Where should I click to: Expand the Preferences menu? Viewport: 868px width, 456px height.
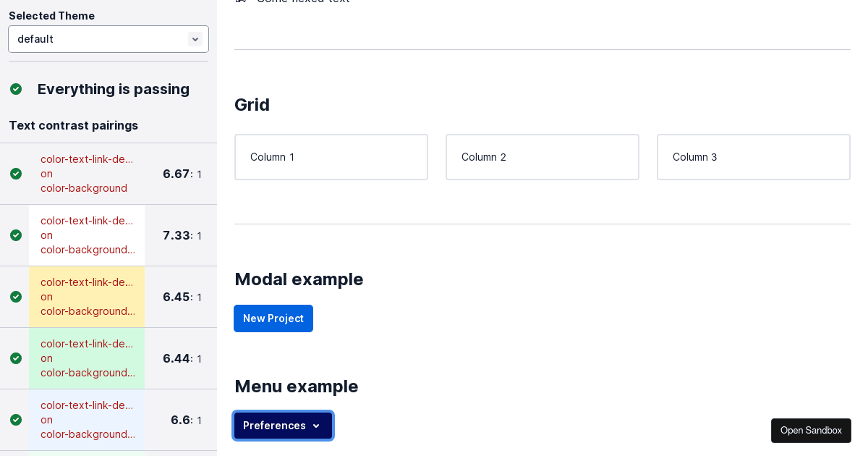click(x=283, y=426)
